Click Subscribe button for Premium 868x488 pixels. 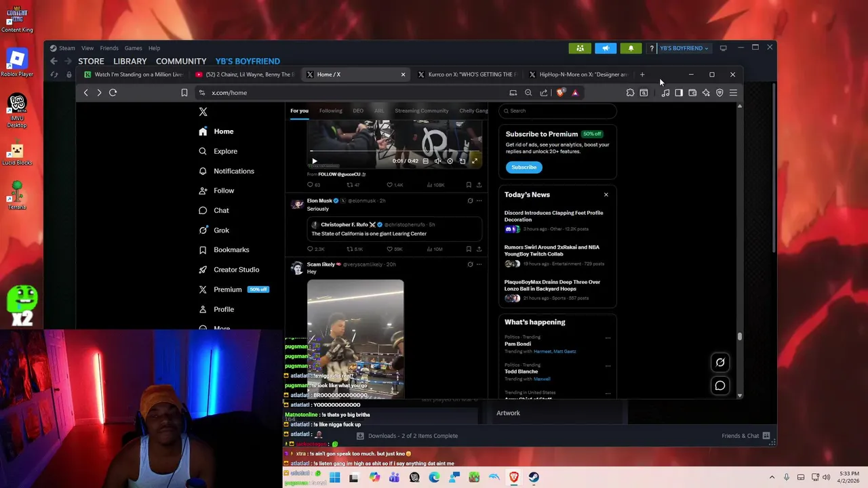coord(524,167)
